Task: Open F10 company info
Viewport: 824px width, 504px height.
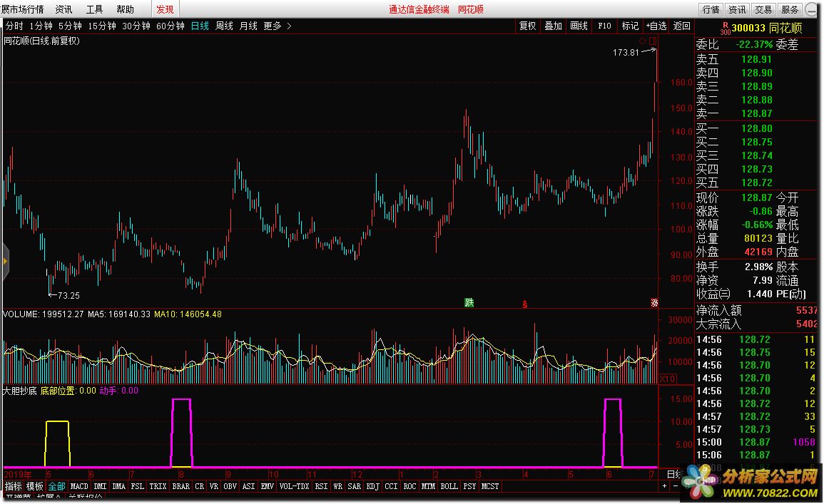Action: [x=604, y=26]
